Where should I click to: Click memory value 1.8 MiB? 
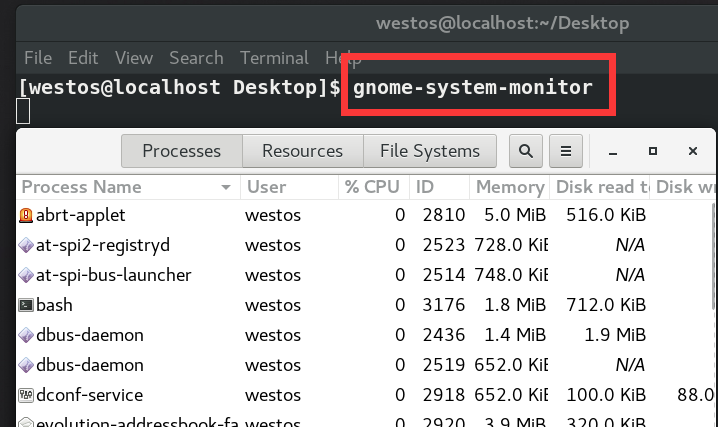coord(515,305)
